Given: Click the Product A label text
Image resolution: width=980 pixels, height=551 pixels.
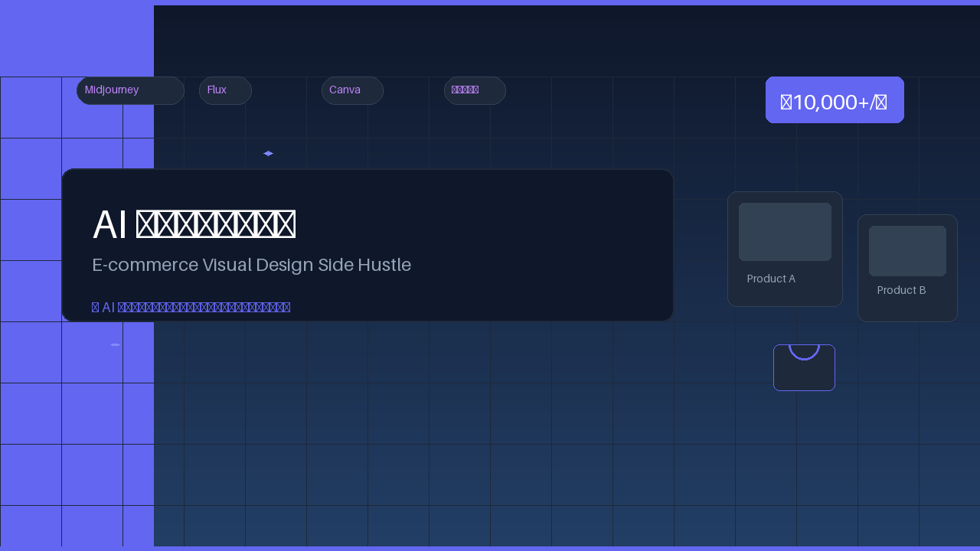Looking at the screenshot, I should tap(771, 279).
